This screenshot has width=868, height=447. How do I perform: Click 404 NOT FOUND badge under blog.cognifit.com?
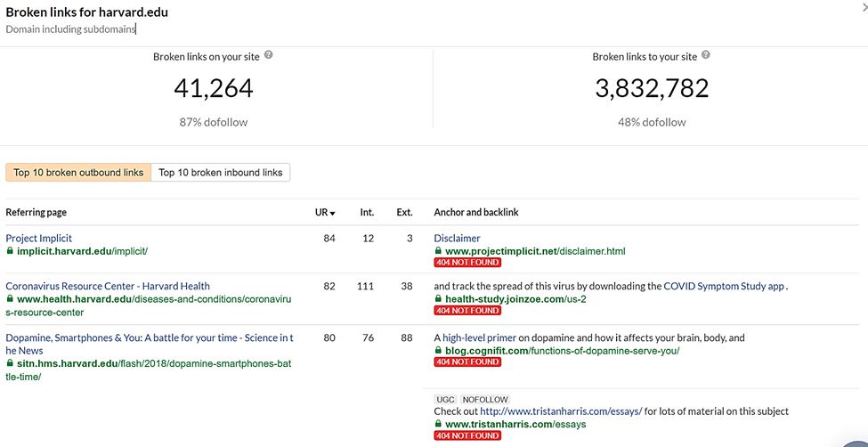(467, 362)
